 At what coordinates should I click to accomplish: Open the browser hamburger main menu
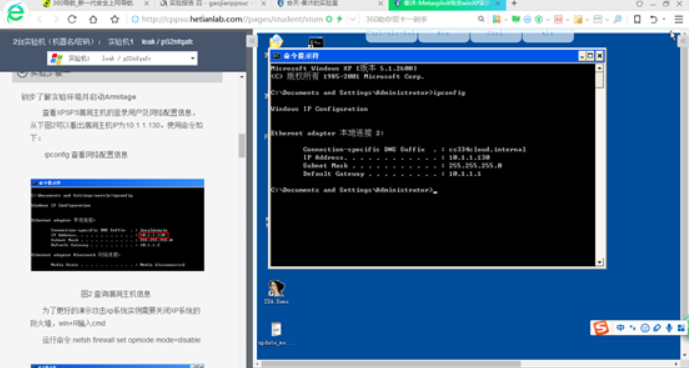(x=679, y=19)
